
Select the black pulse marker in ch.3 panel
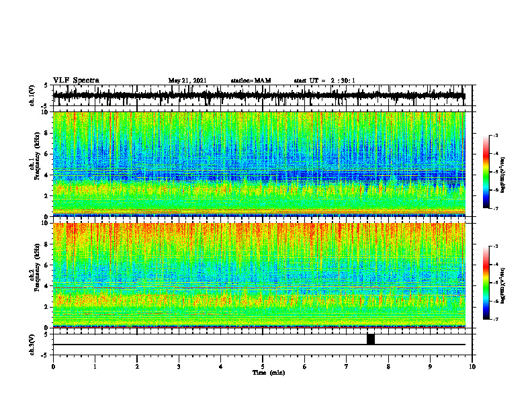coord(371,339)
